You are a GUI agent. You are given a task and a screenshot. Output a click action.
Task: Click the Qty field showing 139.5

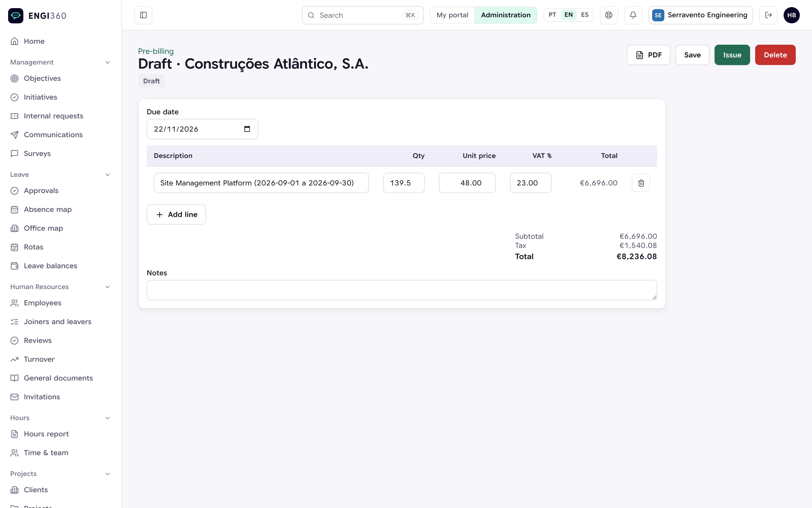(x=404, y=183)
